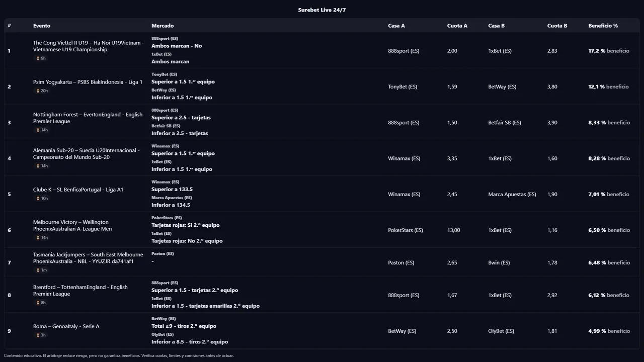Click the 20h hourglass badge under Psim Yogyakarta
Screen dimensions: 644x362
[42, 91]
